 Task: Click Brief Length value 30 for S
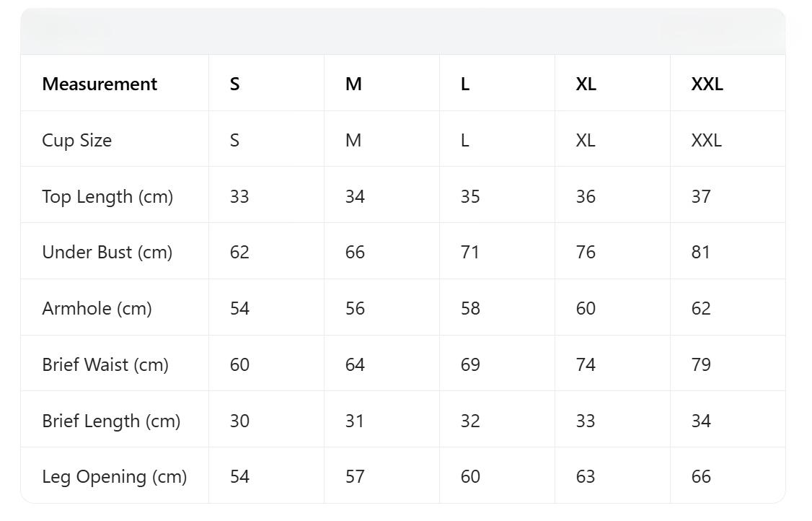point(239,421)
